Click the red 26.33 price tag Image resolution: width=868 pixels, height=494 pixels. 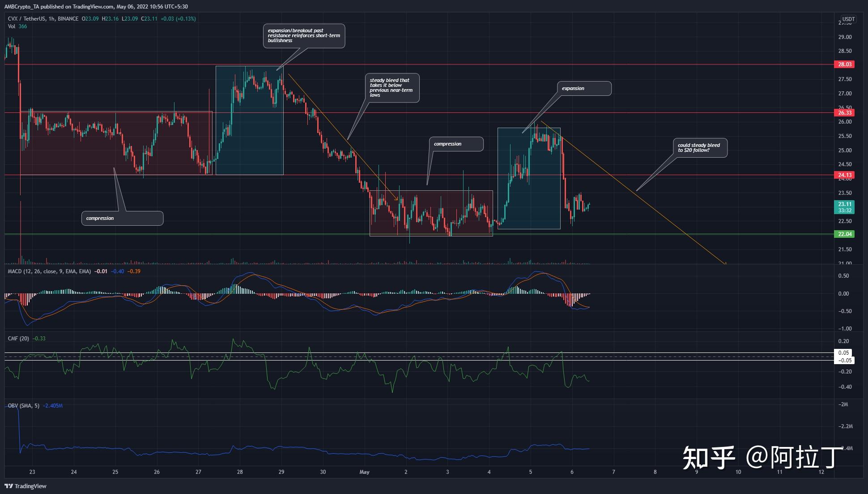click(844, 113)
